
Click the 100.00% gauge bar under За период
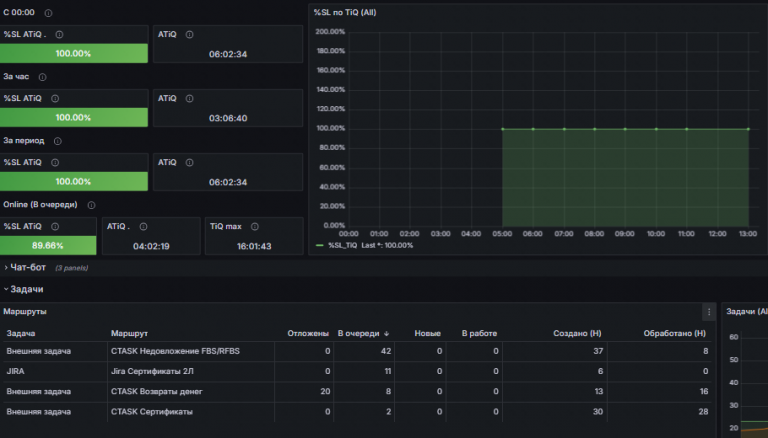(74, 181)
